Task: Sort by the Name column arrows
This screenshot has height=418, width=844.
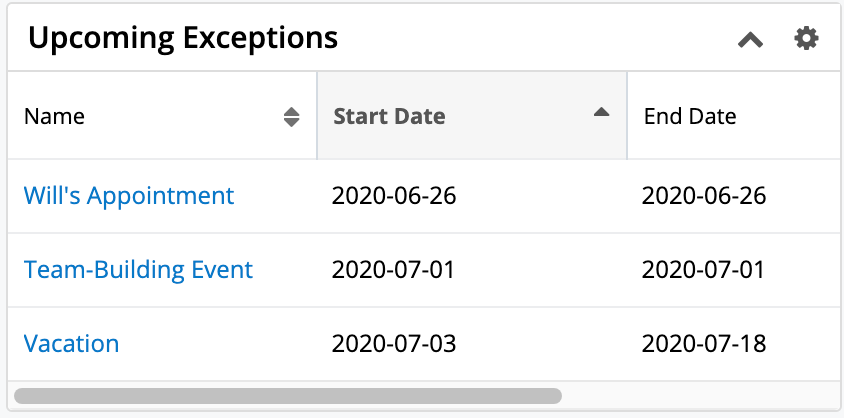Action: (291, 117)
